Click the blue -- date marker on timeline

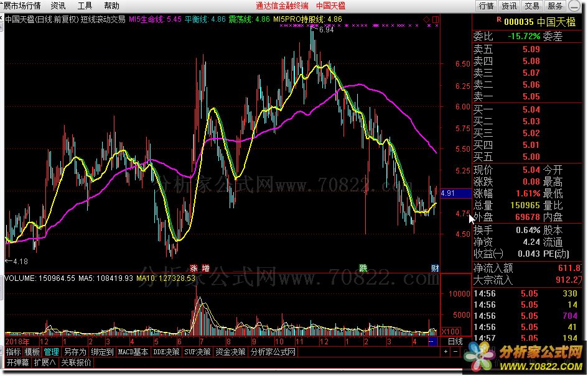coord(432,341)
